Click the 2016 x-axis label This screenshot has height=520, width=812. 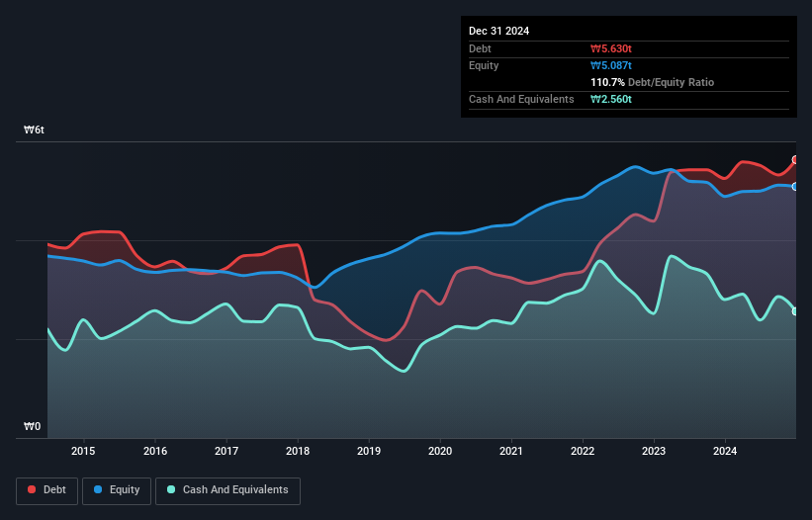coord(155,451)
